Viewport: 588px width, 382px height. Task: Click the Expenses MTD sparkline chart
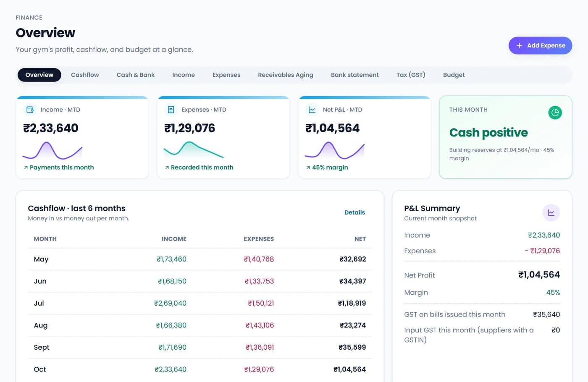click(x=194, y=150)
